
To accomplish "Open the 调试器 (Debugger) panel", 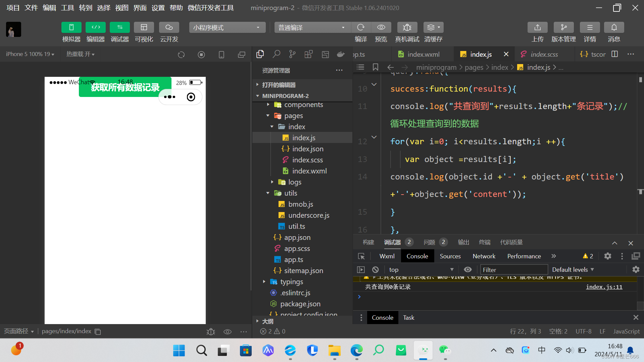I will pyautogui.click(x=119, y=32).
